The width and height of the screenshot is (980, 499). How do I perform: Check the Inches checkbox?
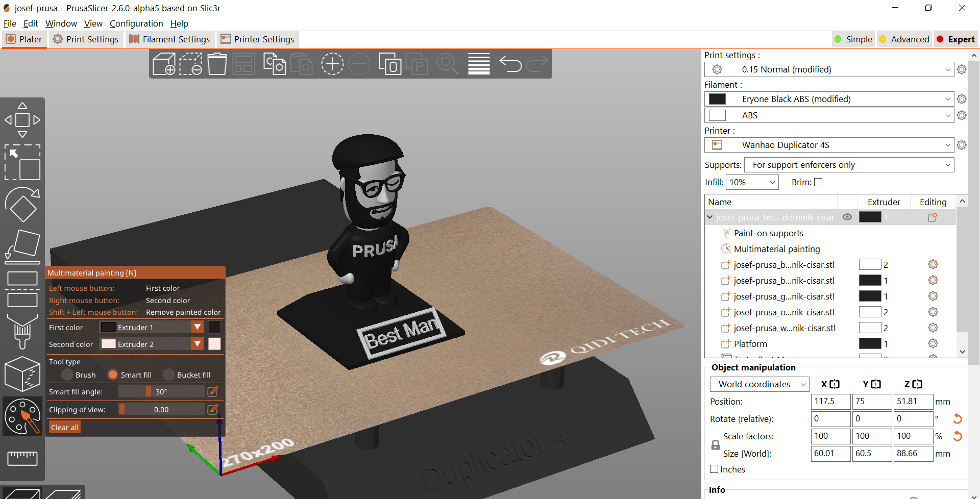coord(714,469)
